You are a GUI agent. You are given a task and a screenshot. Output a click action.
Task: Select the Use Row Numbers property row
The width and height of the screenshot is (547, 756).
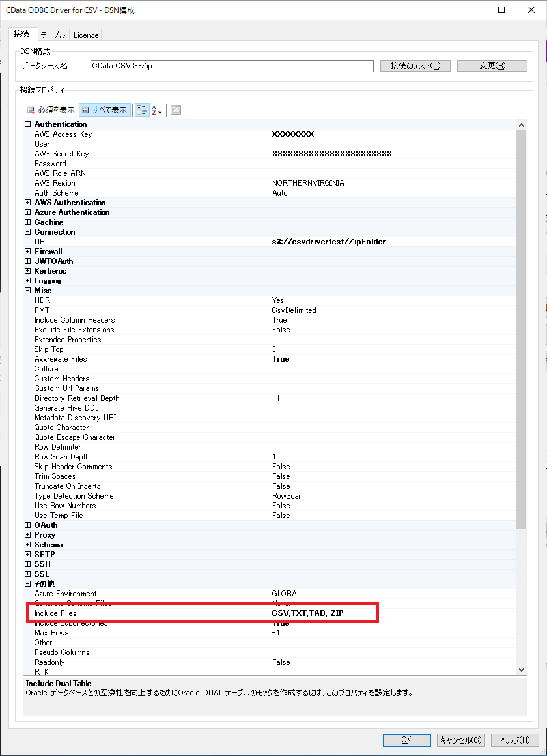click(x=270, y=506)
